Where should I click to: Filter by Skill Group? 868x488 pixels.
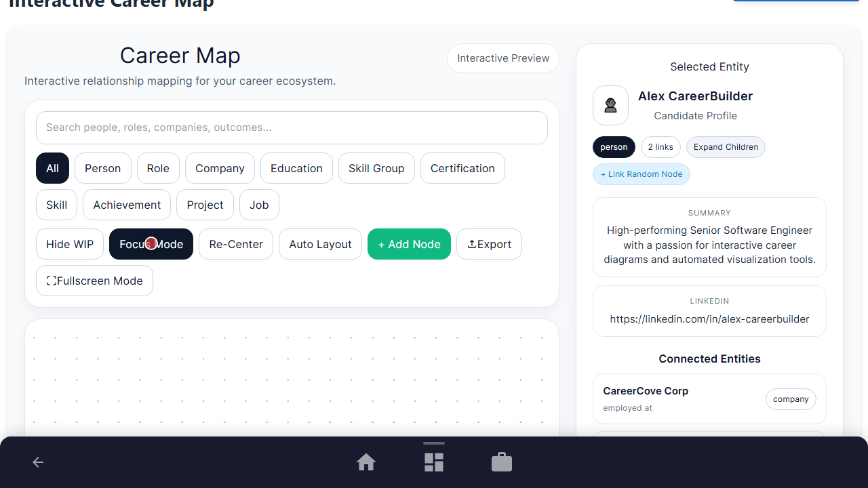pos(376,168)
